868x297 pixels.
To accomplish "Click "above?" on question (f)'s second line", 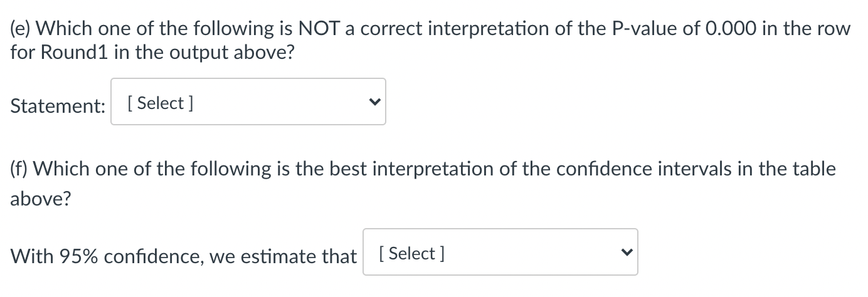I will (x=41, y=199).
